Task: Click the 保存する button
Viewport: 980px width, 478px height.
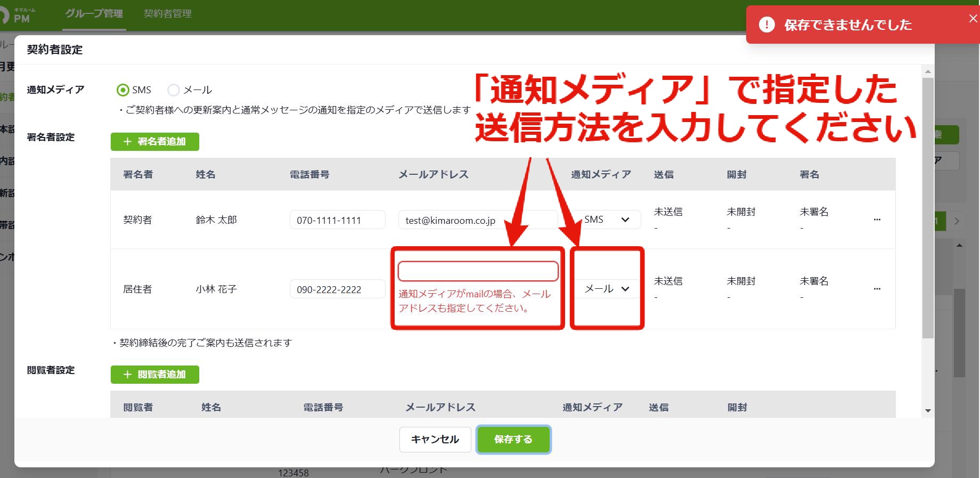Action: (x=513, y=440)
